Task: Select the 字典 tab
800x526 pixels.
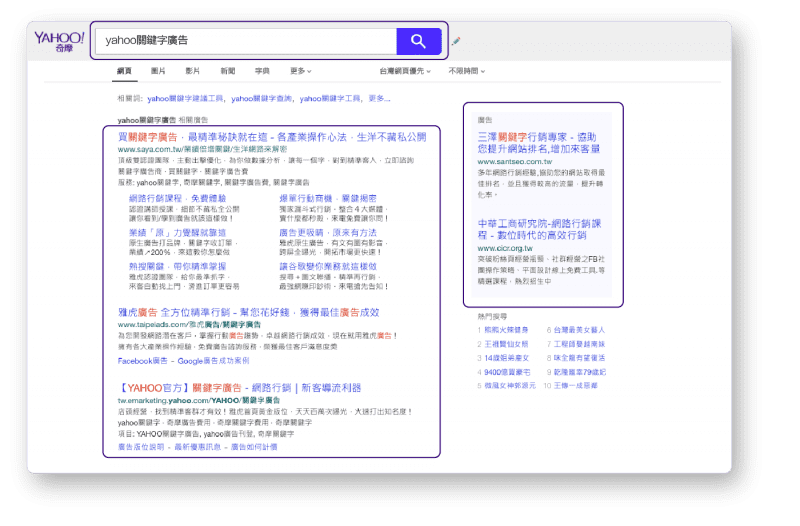Action: coord(262,72)
